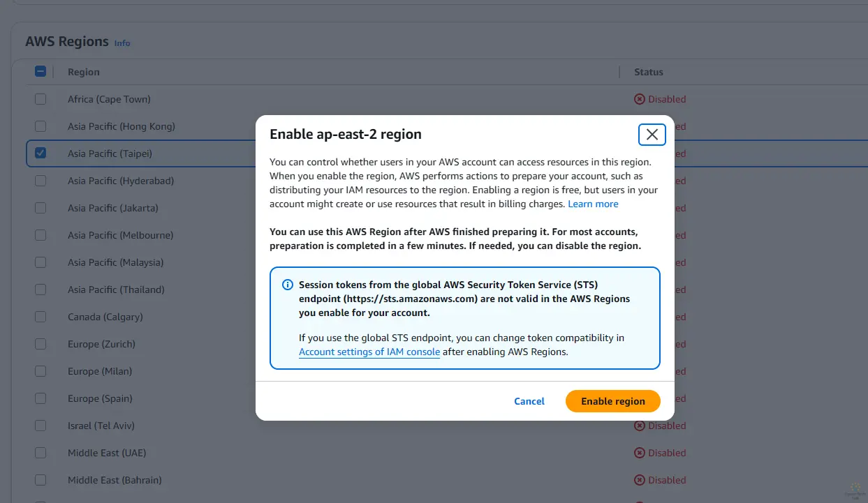Click the Status column header
The image size is (868, 503).
coord(649,72)
